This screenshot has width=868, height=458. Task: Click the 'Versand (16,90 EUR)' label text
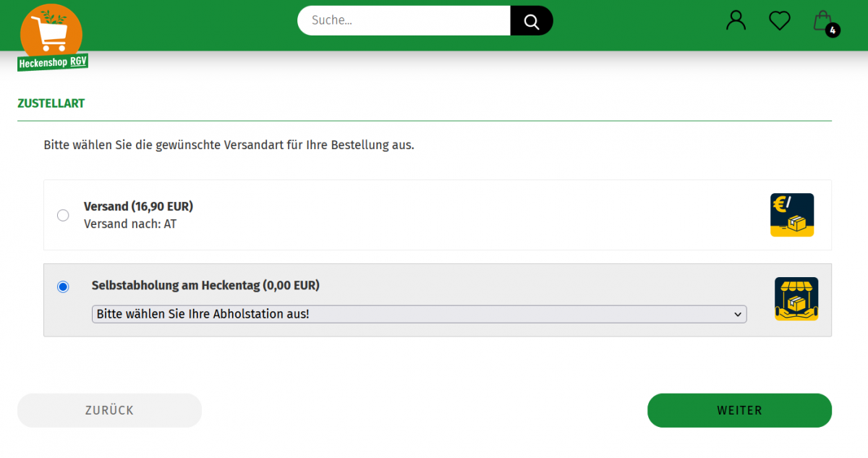[x=138, y=206]
